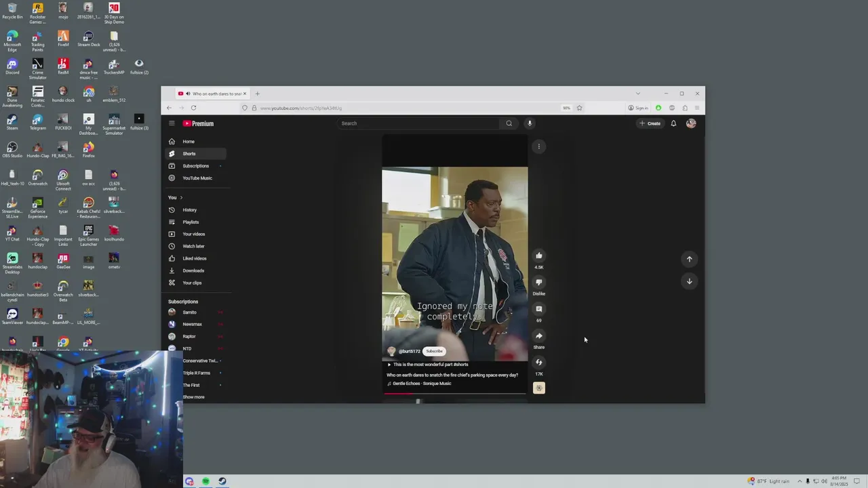The image size is (868, 488).
Task: Select the Home sidebar item
Action: pos(197,142)
